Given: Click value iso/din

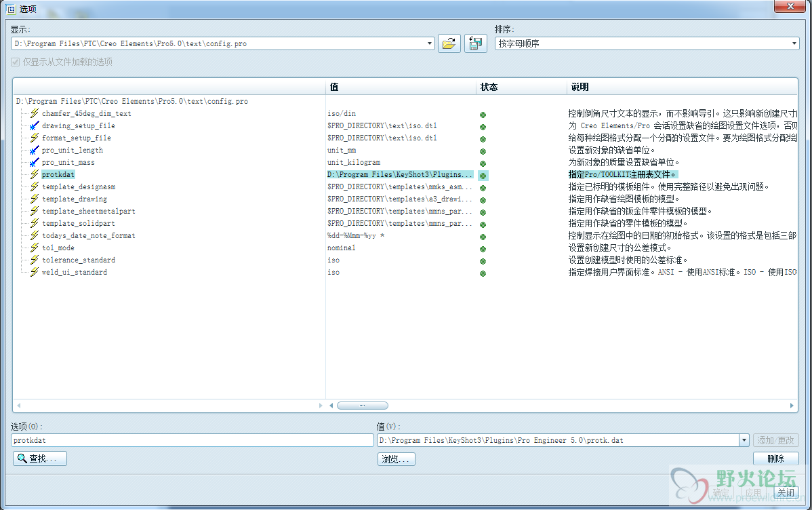Looking at the screenshot, I should [342, 113].
